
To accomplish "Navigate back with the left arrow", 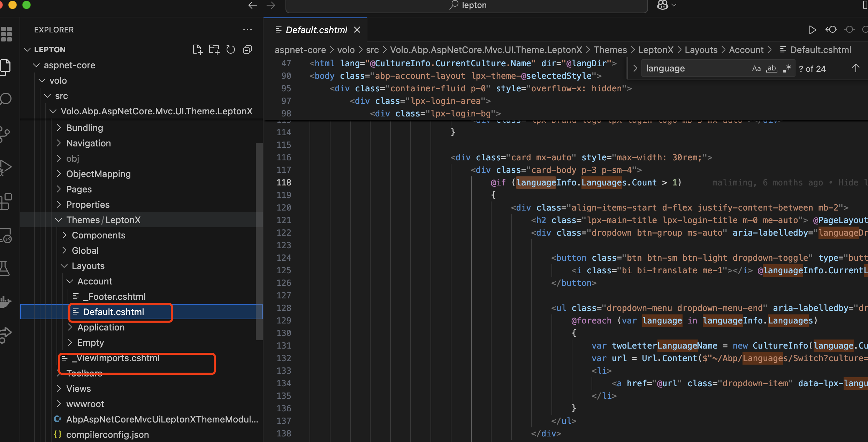I will [252, 5].
